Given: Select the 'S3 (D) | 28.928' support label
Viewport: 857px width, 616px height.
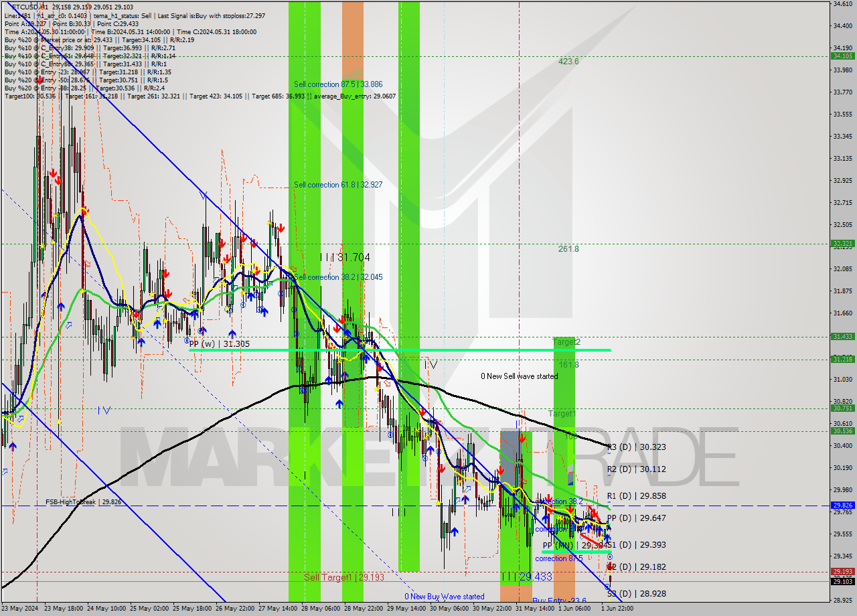Looking at the screenshot, I should [x=637, y=594].
